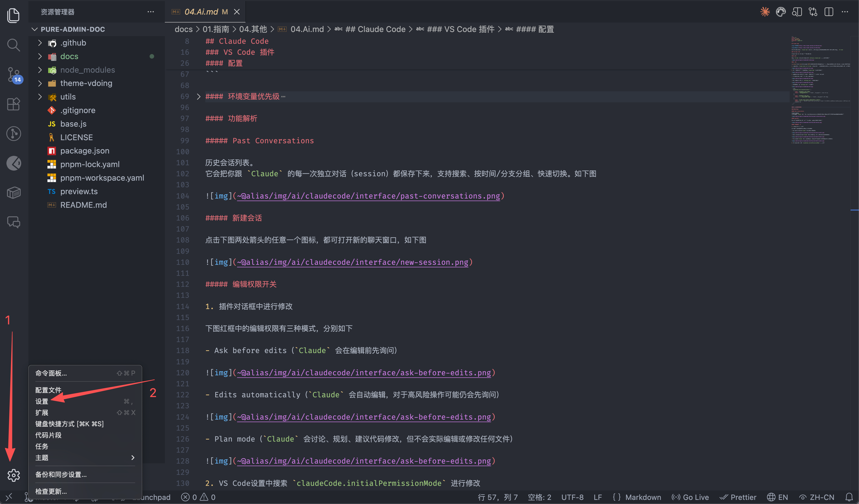Unfold the 环境变量优先级 section
Image resolution: width=859 pixels, height=504 pixels.
199,96
